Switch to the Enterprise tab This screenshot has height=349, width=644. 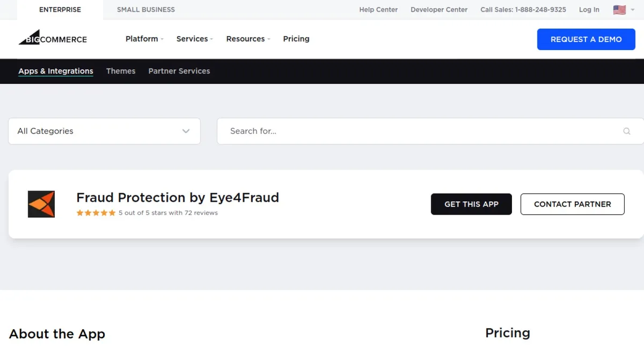click(60, 10)
